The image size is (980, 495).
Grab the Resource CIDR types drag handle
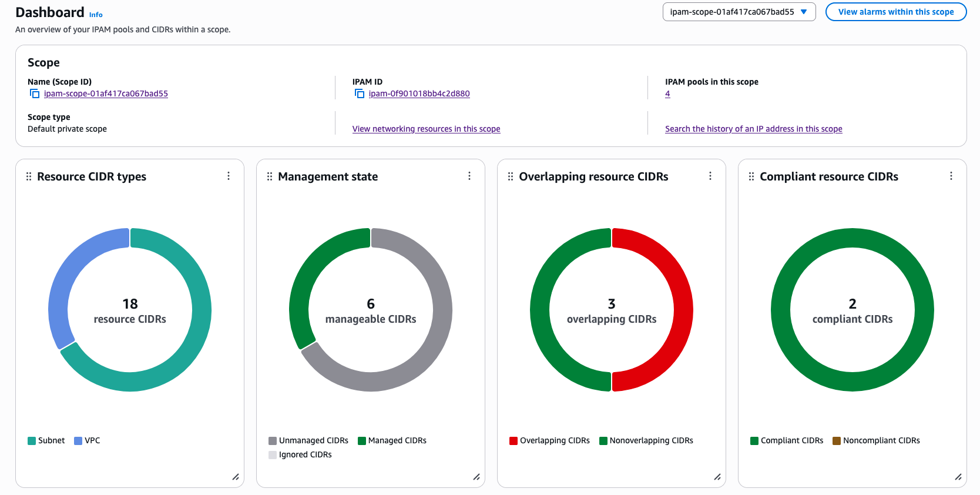pyautogui.click(x=29, y=176)
